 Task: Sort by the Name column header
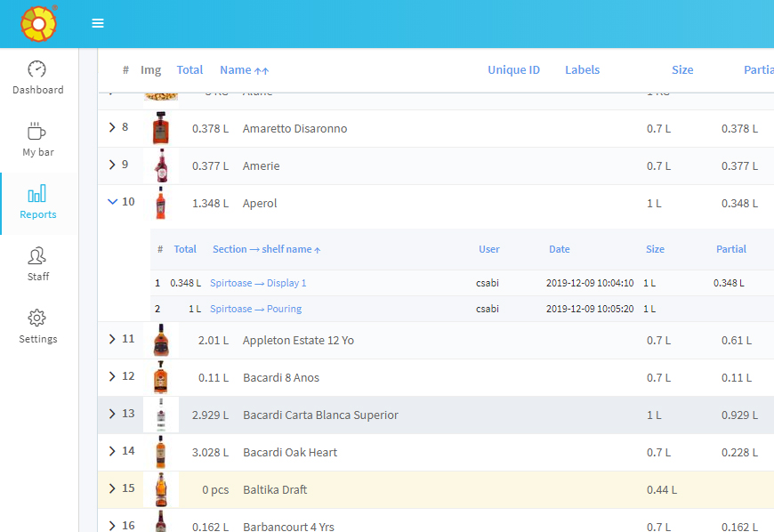pos(245,70)
